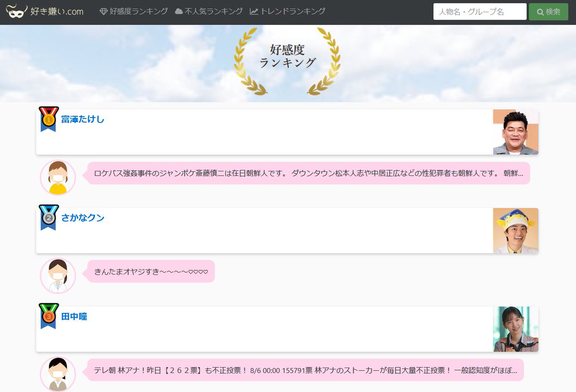The width and height of the screenshot is (576, 392).
Task: Click the diamond icon beside 好感度ランキング
Action: (104, 12)
